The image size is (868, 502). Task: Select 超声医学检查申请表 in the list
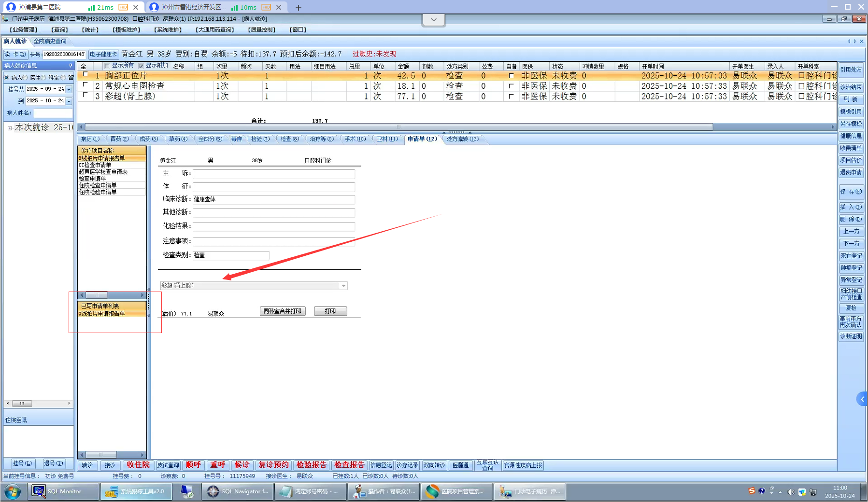pos(112,172)
